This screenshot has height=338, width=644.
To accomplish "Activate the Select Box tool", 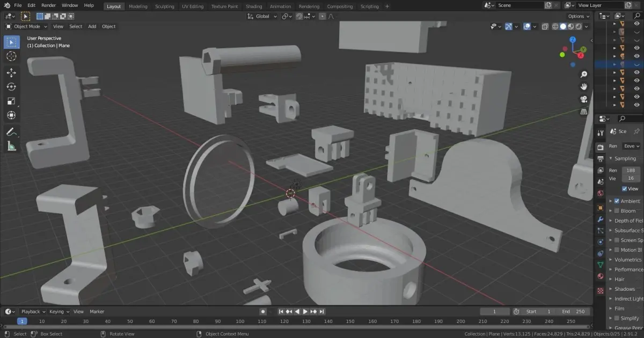I will coord(11,42).
